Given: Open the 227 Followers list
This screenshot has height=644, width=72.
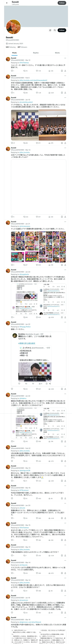Looking at the screenshot, I should tap(22, 47).
